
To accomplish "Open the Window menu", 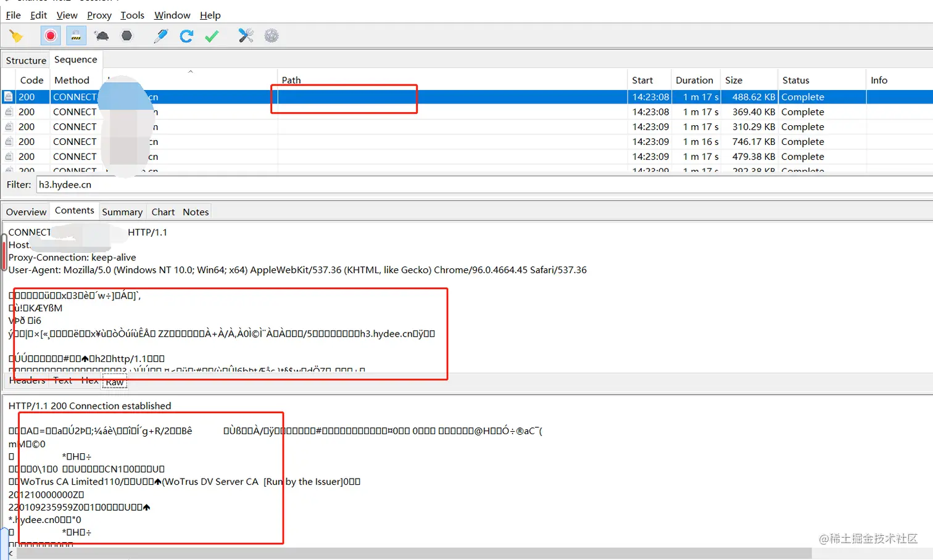I will pyautogui.click(x=172, y=15).
